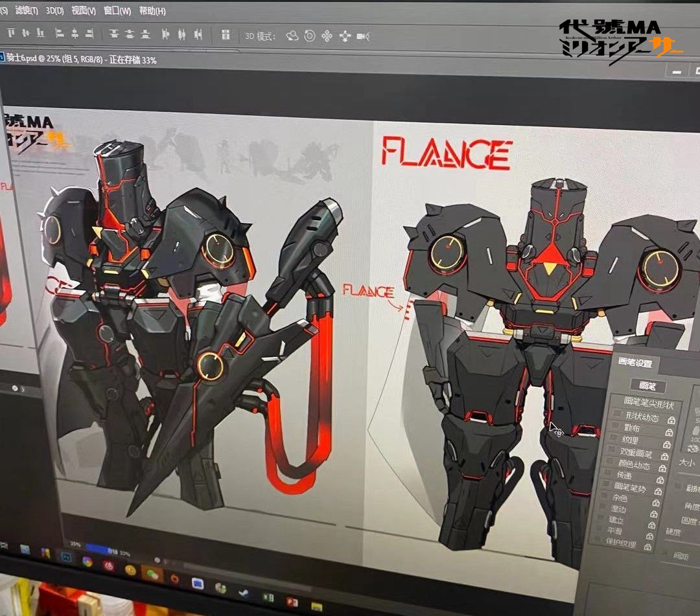Open the 滤镜(T) menu
The image size is (700, 616).
click(x=27, y=10)
